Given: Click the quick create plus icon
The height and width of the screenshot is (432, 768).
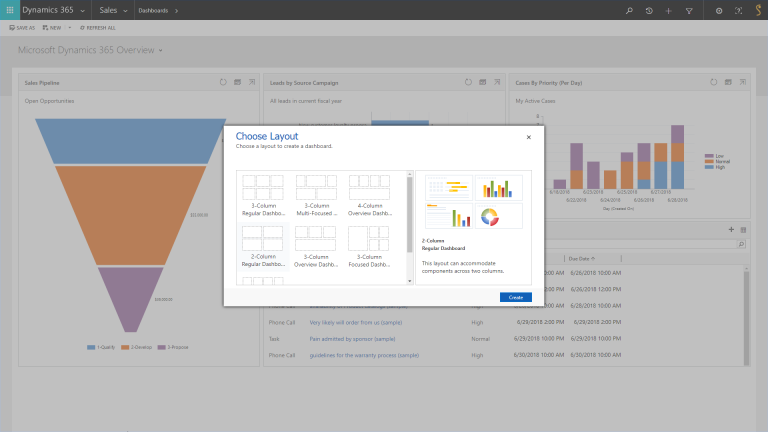Looking at the screenshot, I should (669, 10).
